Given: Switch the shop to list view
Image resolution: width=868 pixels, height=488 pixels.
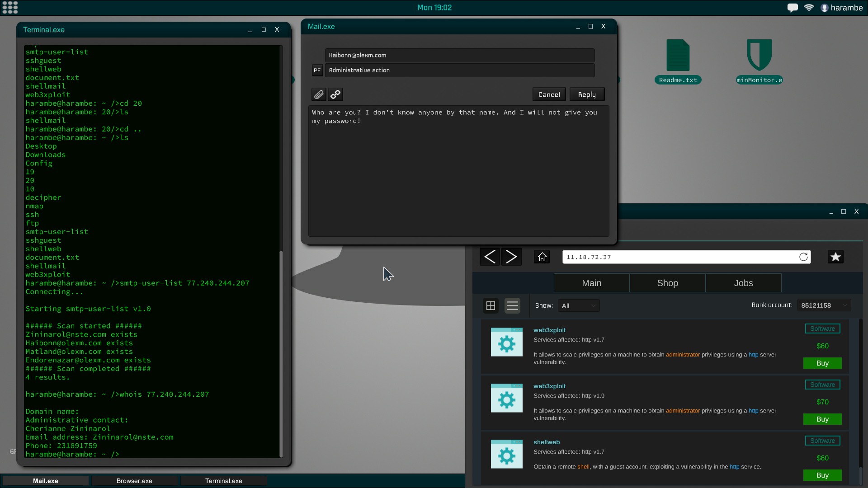Looking at the screenshot, I should (512, 305).
